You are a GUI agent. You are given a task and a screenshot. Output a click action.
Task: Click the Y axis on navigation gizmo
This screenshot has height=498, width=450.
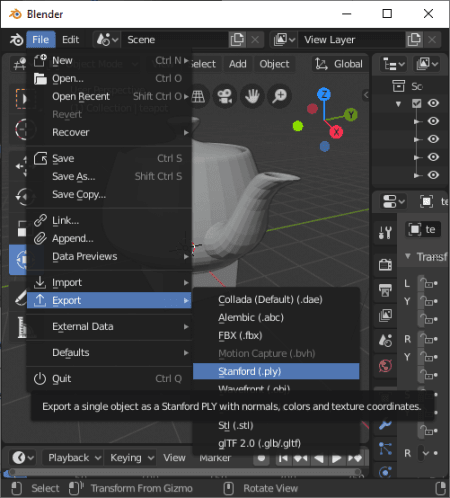click(x=351, y=115)
